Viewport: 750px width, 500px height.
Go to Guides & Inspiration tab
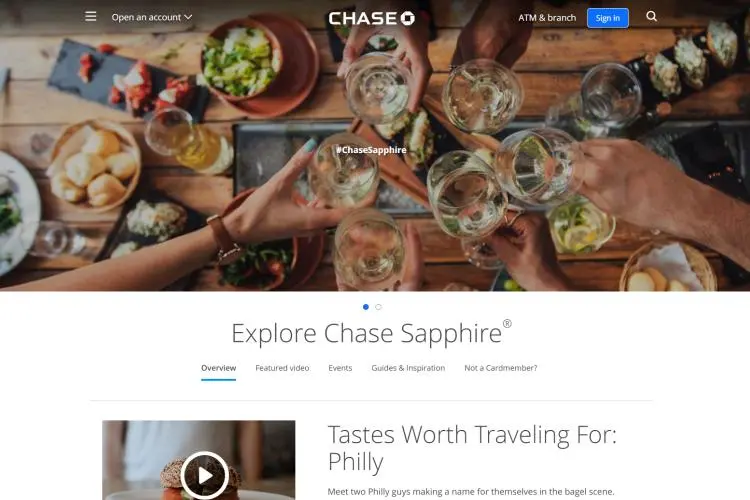(x=408, y=368)
